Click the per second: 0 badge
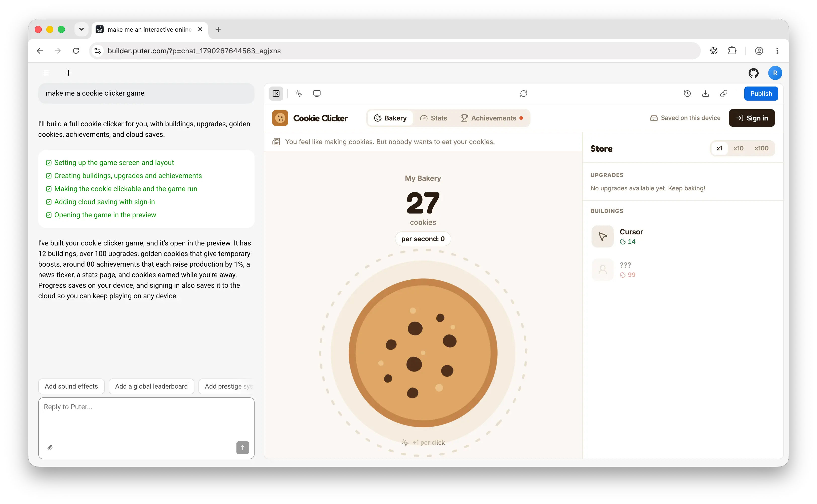This screenshot has height=504, width=817. [423, 239]
